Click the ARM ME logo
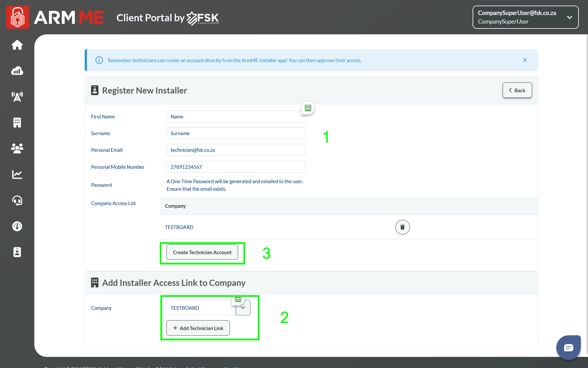 (55, 18)
